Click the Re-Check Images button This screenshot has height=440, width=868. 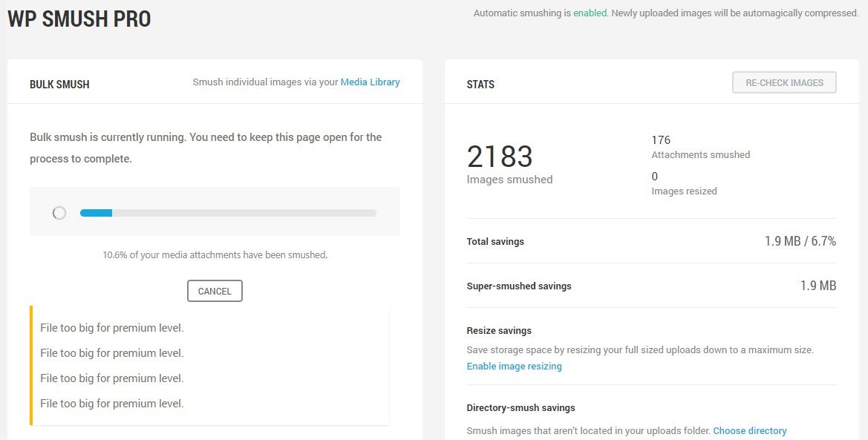click(784, 82)
